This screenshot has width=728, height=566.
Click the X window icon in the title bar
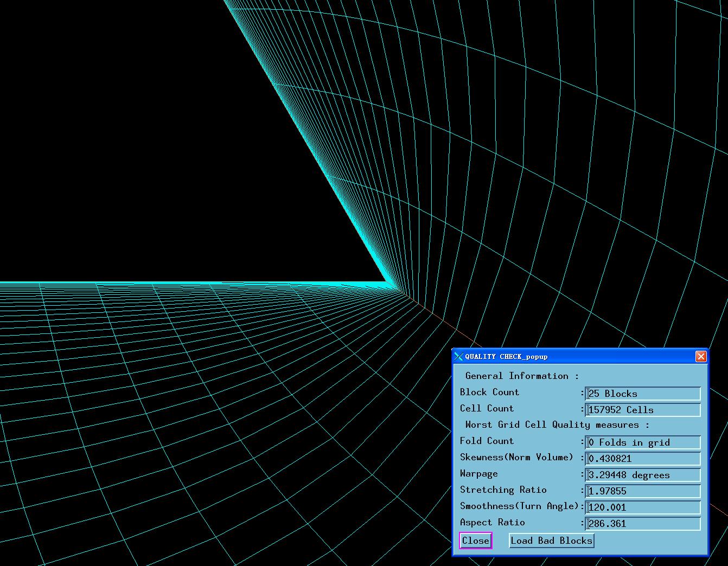click(458, 356)
